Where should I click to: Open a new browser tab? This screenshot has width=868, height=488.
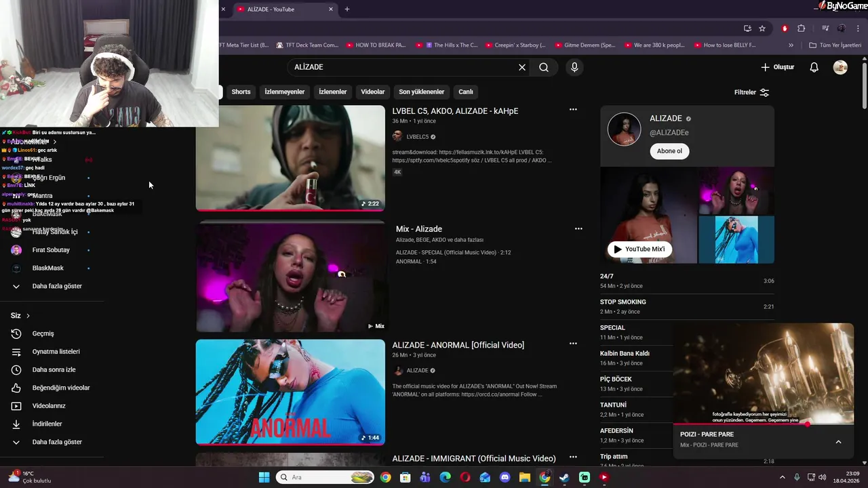[x=347, y=9]
